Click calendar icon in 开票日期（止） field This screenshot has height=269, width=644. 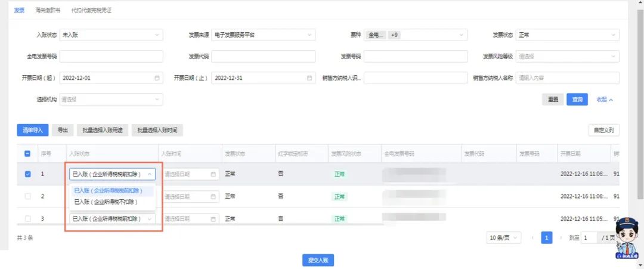[x=309, y=78]
